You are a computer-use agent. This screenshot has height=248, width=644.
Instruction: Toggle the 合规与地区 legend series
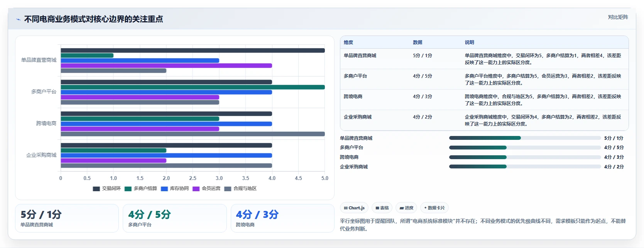click(240, 189)
